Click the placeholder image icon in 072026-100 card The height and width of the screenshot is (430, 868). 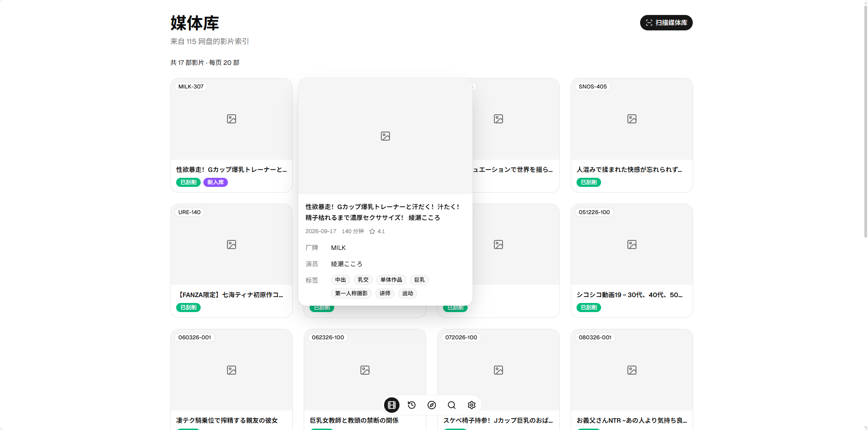[498, 370]
